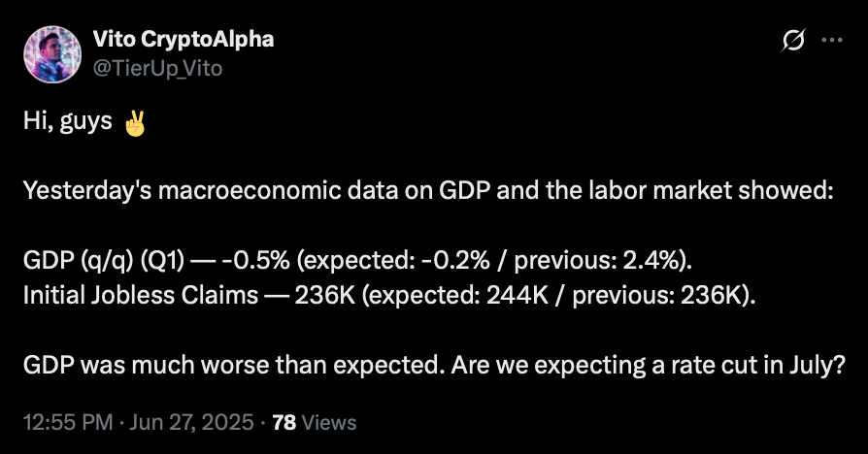Open the Vito CryptoAlpha display name link
The height and width of the screenshot is (454, 868).
click(184, 39)
